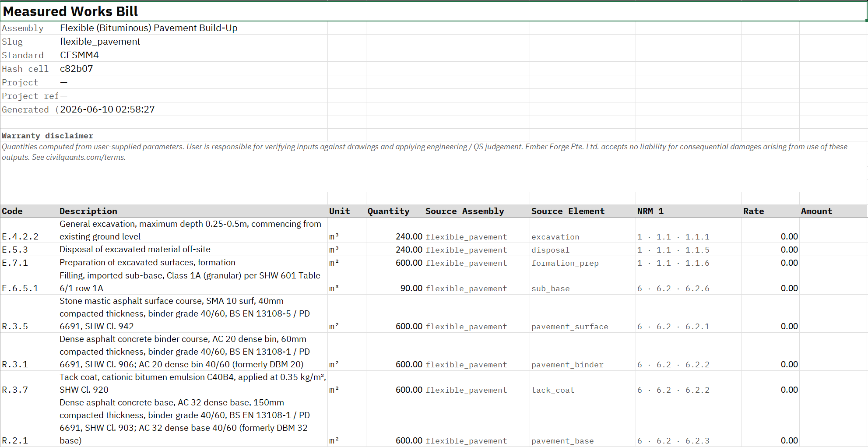The width and height of the screenshot is (868, 447).
Task: Click the 'Hash cell' label
Action: [x=29, y=69]
